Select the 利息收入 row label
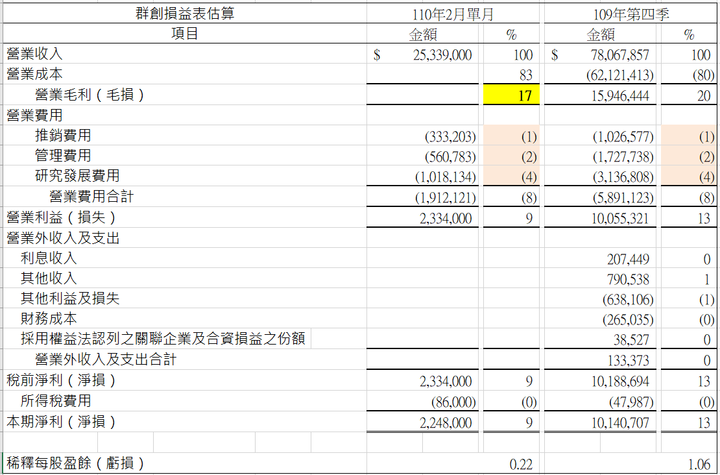Screen dimensions: 720x475 pos(48,258)
